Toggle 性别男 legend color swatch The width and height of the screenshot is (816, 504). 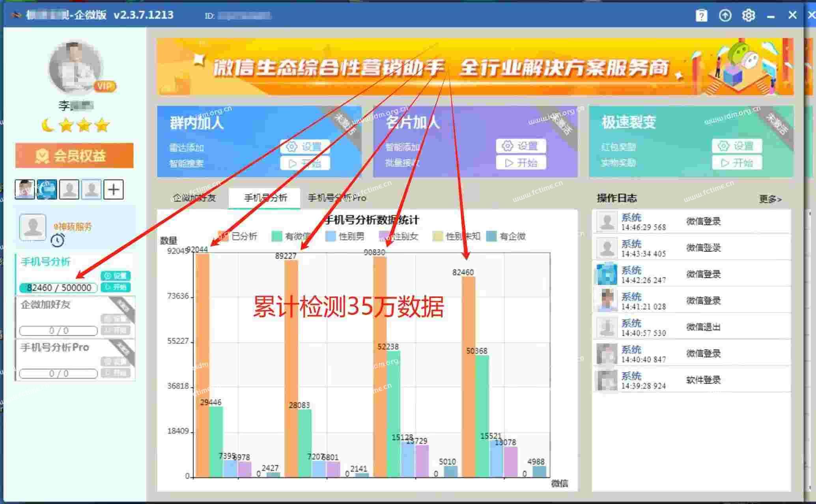pyautogui.click(x=331, y=236)
